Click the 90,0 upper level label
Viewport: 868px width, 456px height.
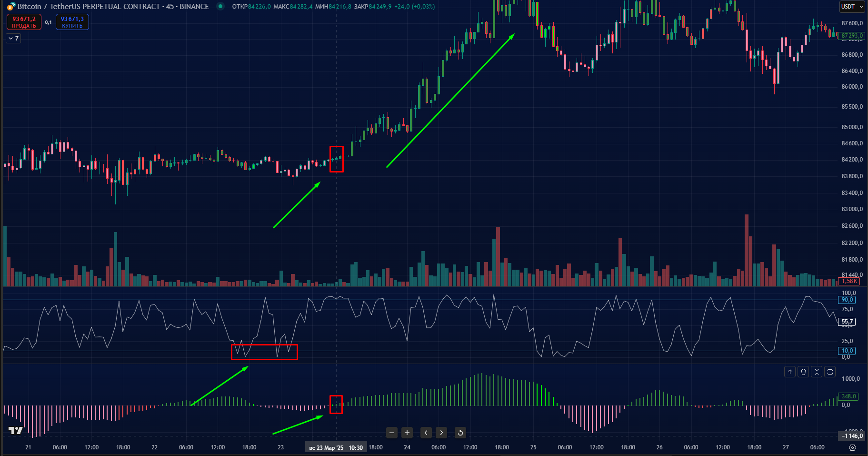(847, 300)
